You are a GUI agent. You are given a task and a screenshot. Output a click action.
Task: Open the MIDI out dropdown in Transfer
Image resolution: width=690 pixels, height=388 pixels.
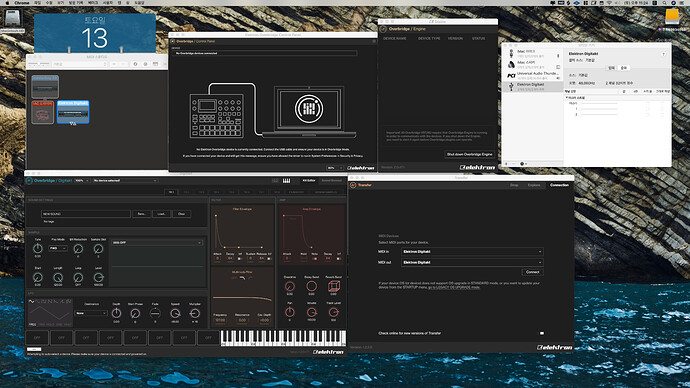(x=472, y=262)
